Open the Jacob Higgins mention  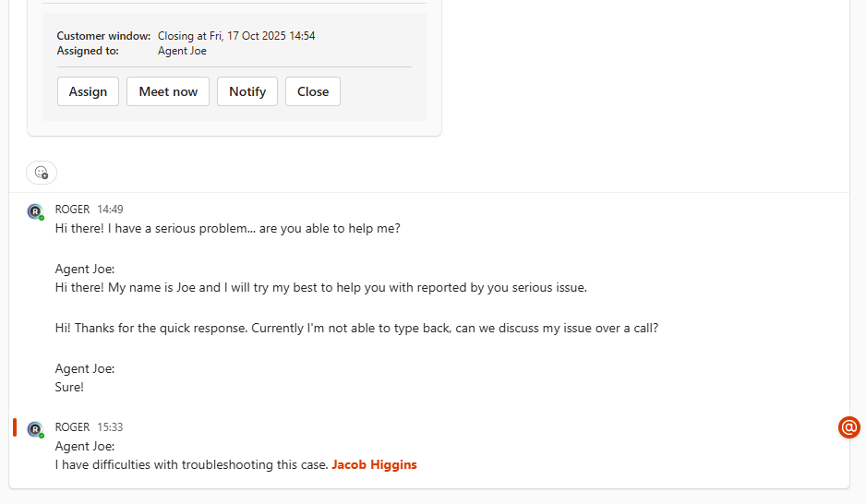pos(374,464)
